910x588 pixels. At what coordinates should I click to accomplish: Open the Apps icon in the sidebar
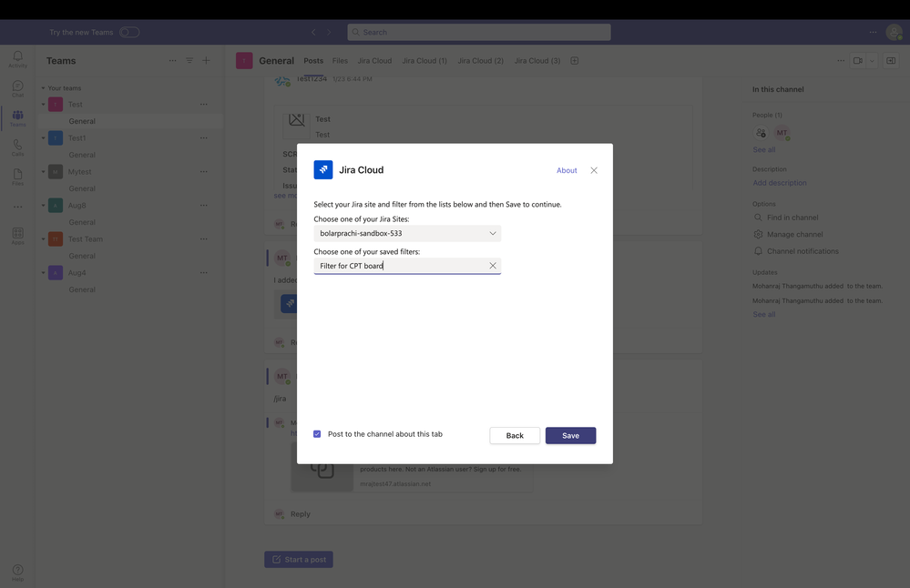tap(17, 236)
